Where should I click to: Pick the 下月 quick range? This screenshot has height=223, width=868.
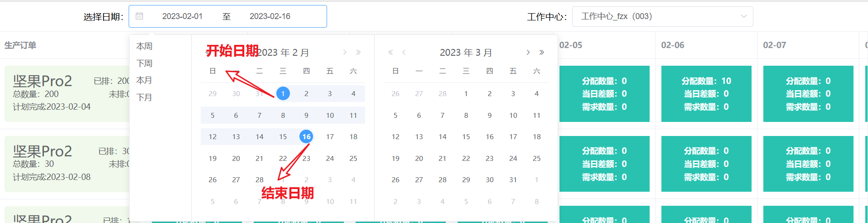[x=145, y=97]
